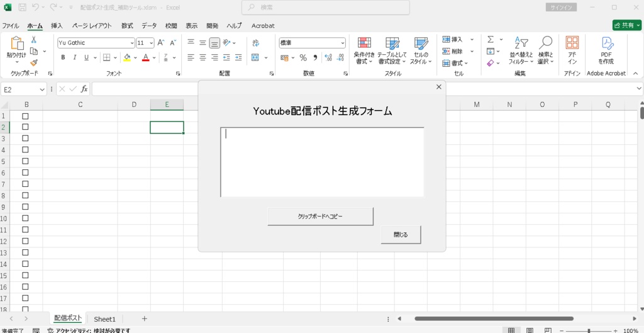Apply Underline formatting
644x333 pixels.
(x=86, y=57)
